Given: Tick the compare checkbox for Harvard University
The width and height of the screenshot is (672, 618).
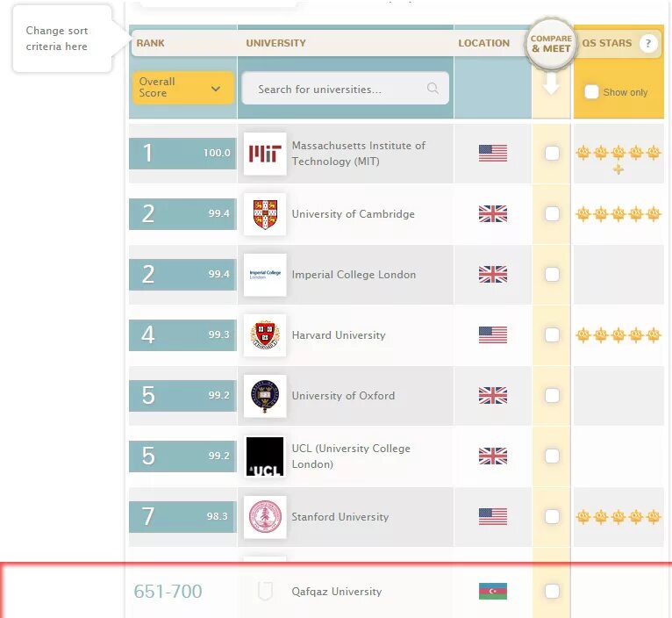Looking at the screenshot, I should pyautogui.click(x=552, y=335).
